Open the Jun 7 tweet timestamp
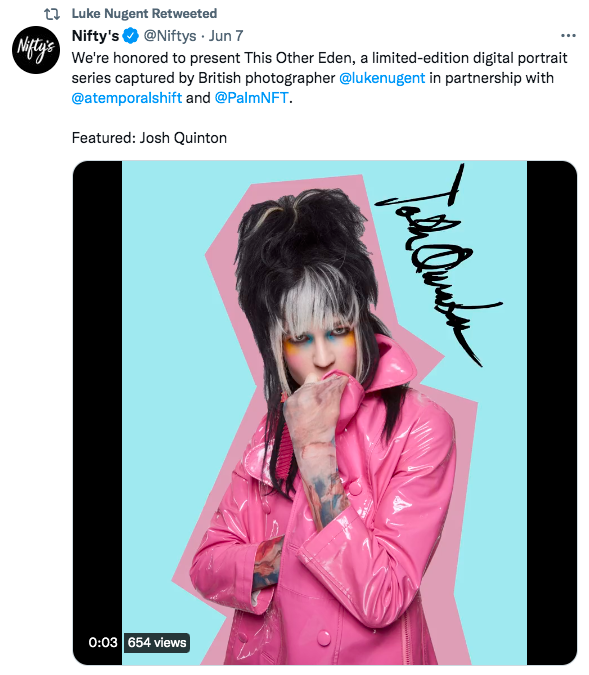 pyautogui.click(x=226, y=36)
